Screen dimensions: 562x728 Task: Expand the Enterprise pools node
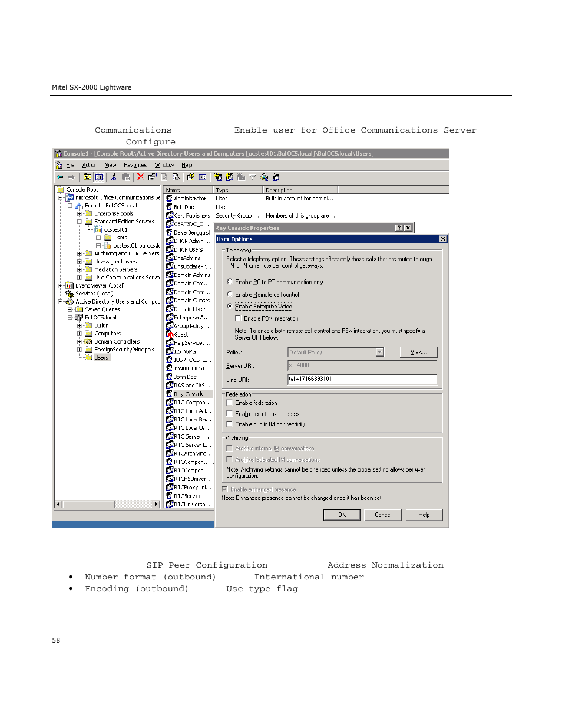[x=80, y=214]
